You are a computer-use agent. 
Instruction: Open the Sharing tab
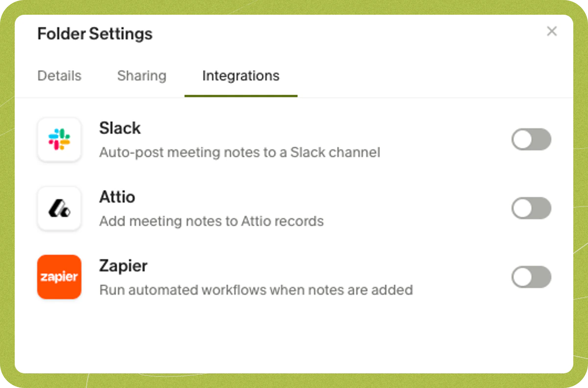142,76
